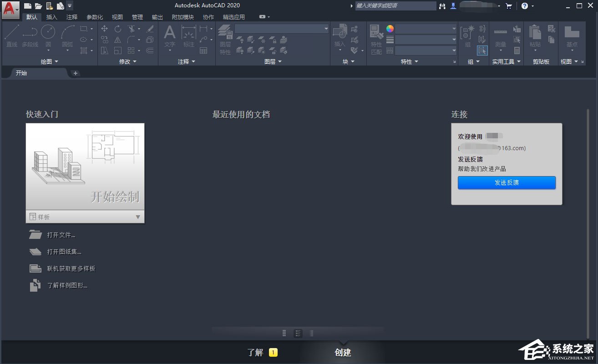The height and width of the screenshot is (364, 598).
Task: Select the 直线 (Line) drawing tool
Action: tap(11, 35)
